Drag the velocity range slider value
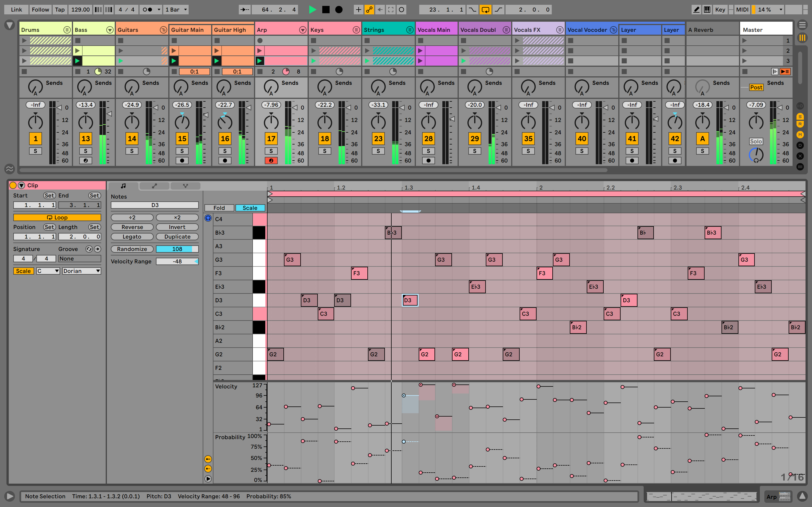This screenshot has width=812, height=507. pyautogui.click(x=177, y=261)
